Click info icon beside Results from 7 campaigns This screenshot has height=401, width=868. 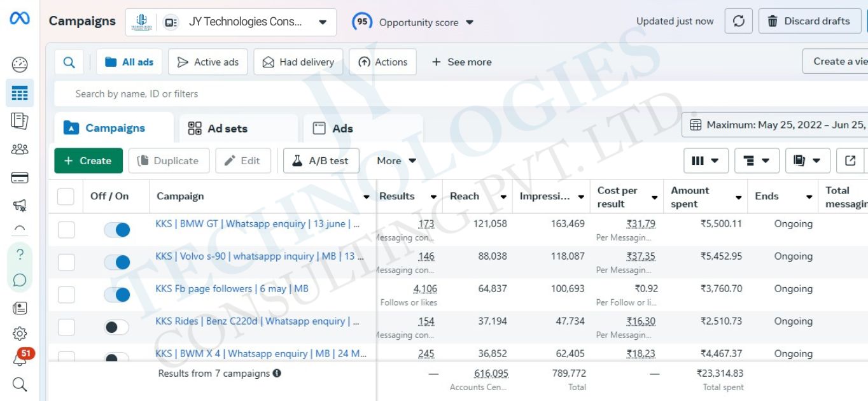[x=277, y=374]
